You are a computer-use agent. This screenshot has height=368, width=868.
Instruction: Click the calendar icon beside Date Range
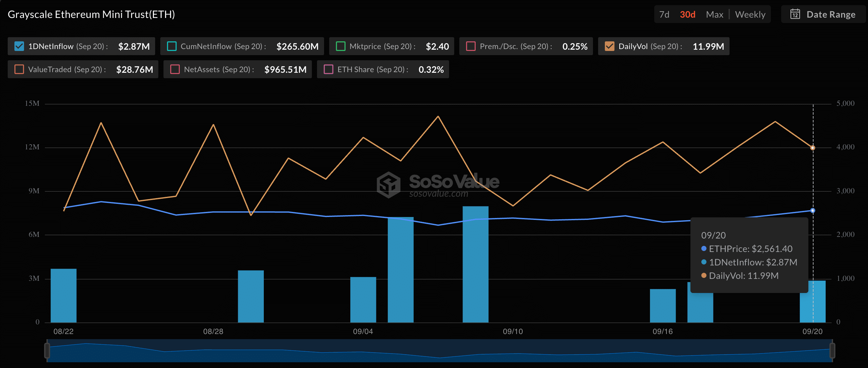tap(795, 14)
